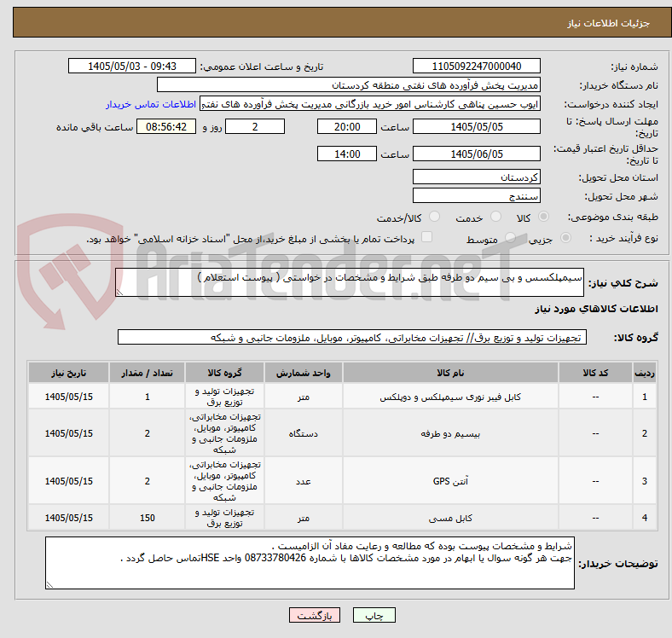
Task: Click the نام کالا column header
Action: click(450, 373)
